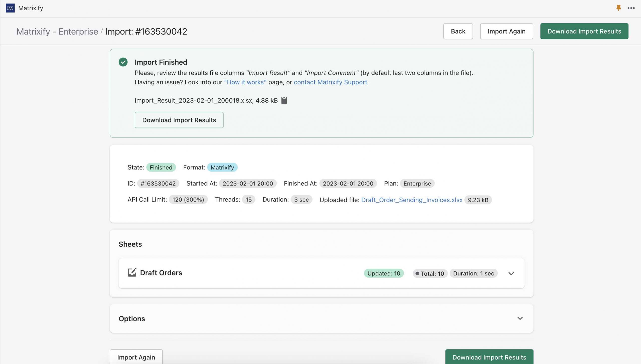Click bottom Download Import Results button
641x364 pixels.
(x=489, y=357)
